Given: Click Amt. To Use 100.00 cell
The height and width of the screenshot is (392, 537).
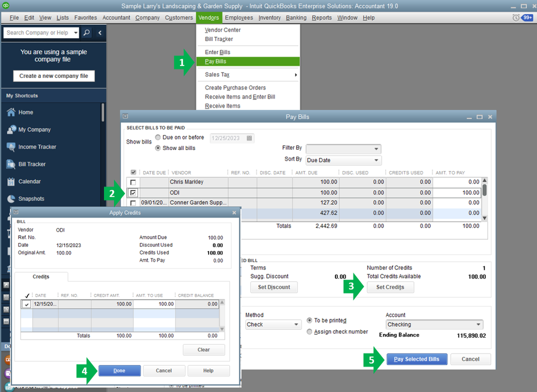Looking at the screenshot, I should click(x=154, y=304).
